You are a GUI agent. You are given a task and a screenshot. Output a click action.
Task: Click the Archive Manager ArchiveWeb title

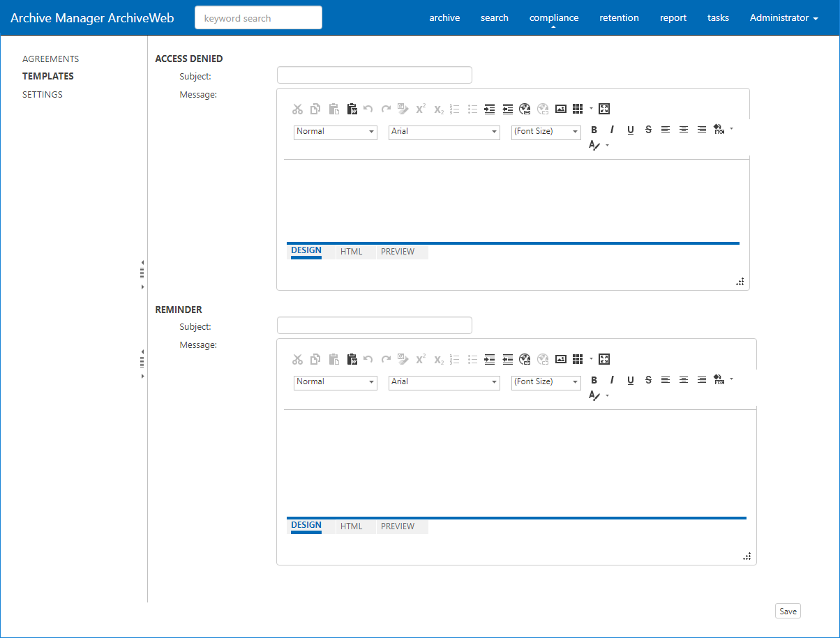click(92, 18)
